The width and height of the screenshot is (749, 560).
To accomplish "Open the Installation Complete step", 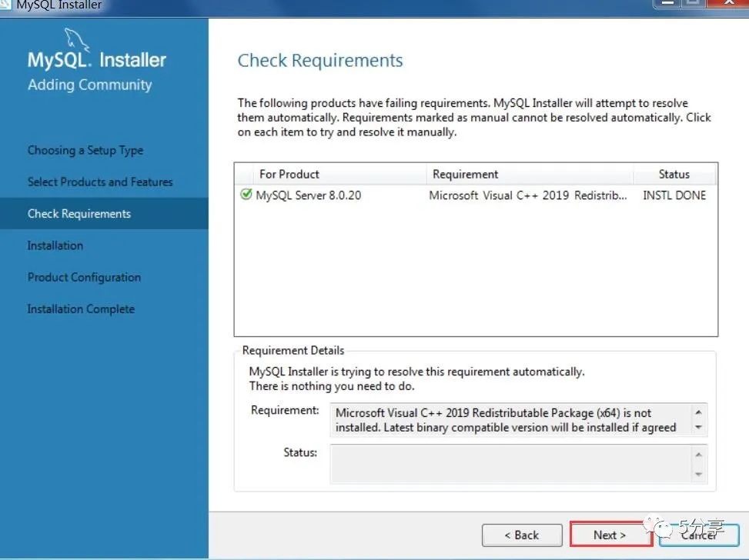I will (x=81, y=309).
